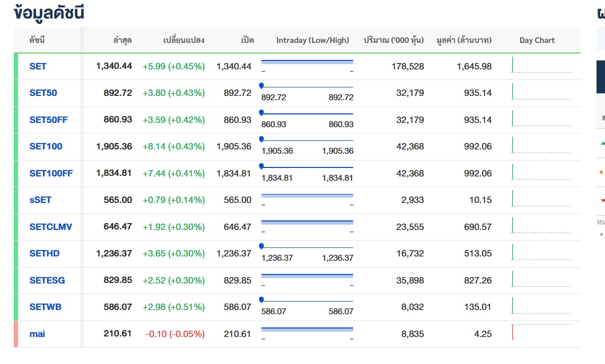
Task: Click the SET50 intraday low/high range bar
Action: [x=307, y=87]
